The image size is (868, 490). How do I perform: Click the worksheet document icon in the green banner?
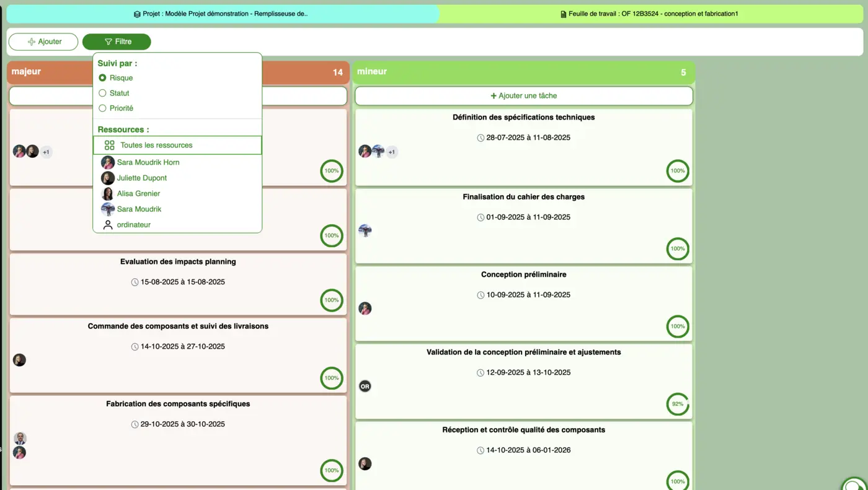point(562,13)
